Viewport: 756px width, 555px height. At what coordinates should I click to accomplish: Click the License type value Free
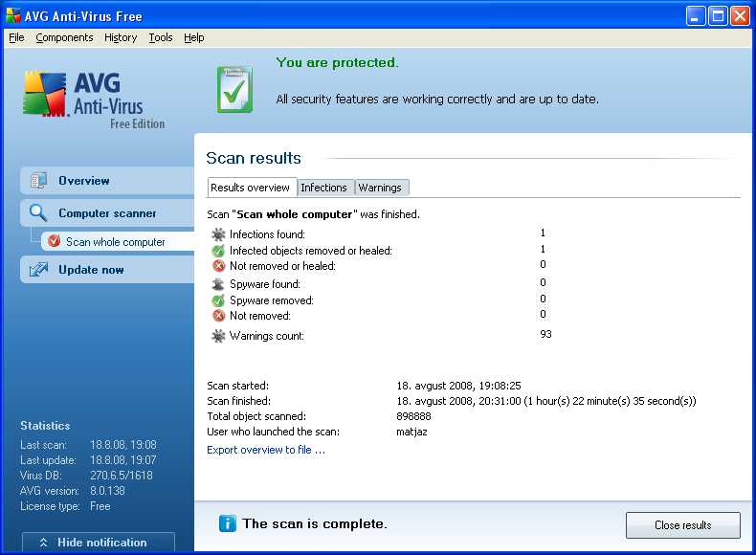click(100, 506)
